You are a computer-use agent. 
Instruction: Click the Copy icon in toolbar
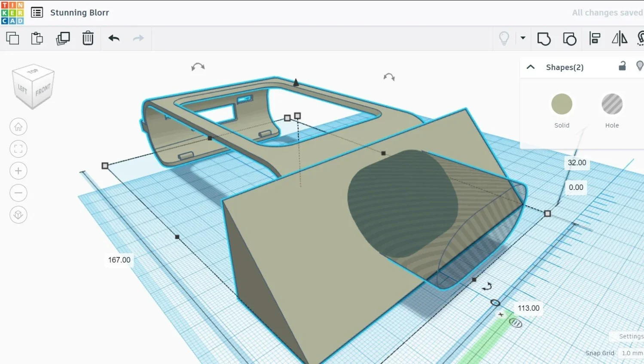click(12, 38)
